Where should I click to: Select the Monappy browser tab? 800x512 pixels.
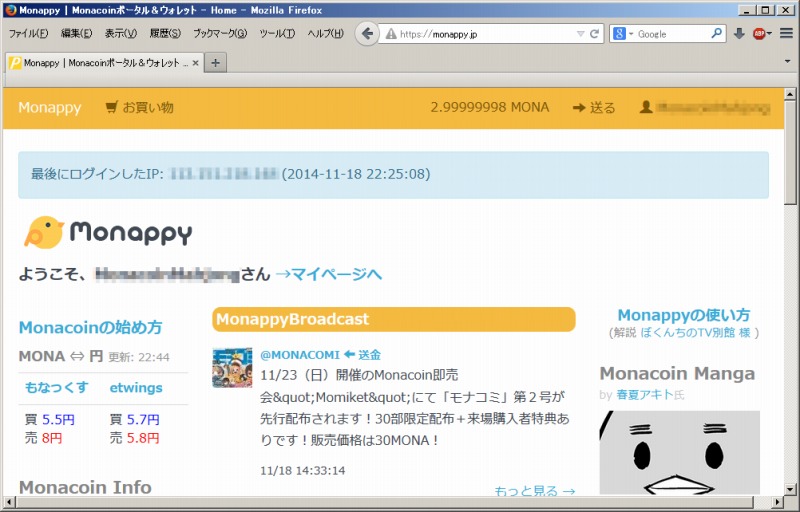[104, 63]
